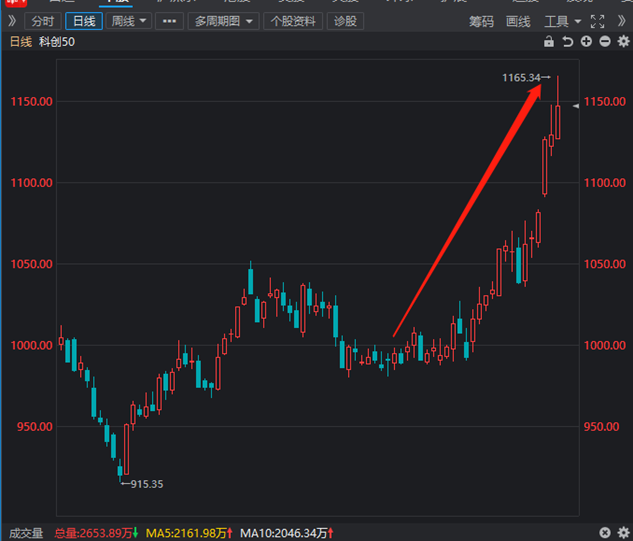Select the 日线 daily chart tab
The width and height of the screenshot is (633, 541).
(x=84, y=21)
